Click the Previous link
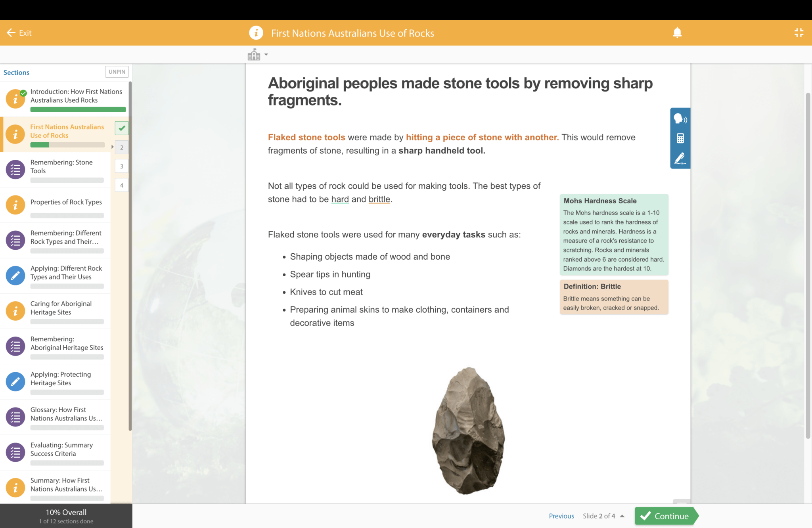 point(561,516)
